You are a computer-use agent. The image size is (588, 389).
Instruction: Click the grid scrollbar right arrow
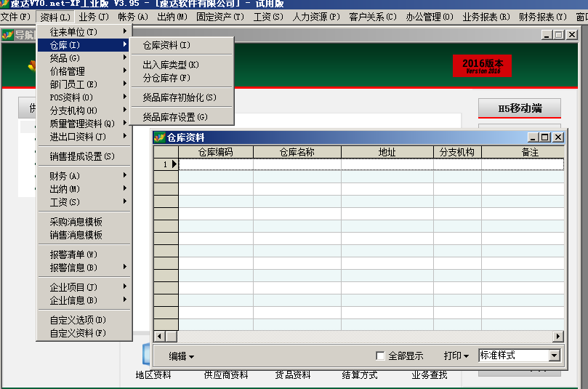558,336
